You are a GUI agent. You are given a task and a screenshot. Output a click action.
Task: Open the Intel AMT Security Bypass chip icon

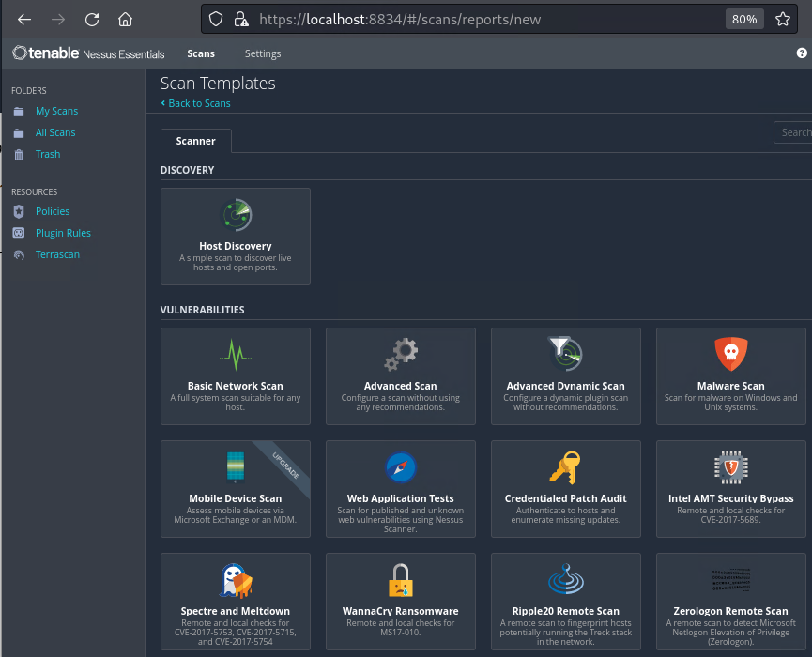point(730,466)
